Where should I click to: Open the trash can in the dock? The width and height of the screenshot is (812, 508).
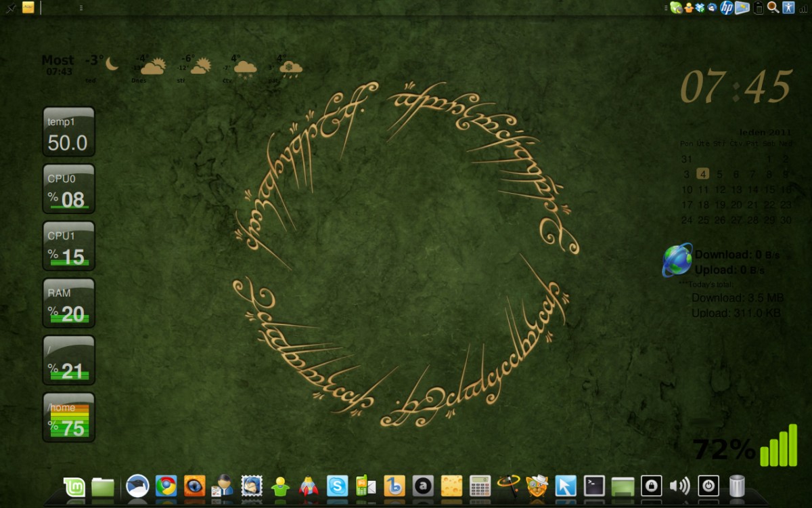pos(737,486)
